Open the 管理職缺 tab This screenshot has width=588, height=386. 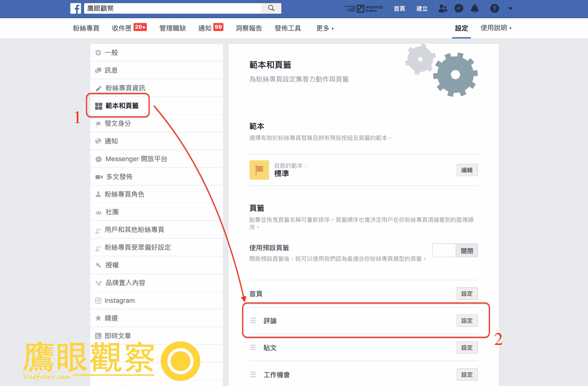172,28
